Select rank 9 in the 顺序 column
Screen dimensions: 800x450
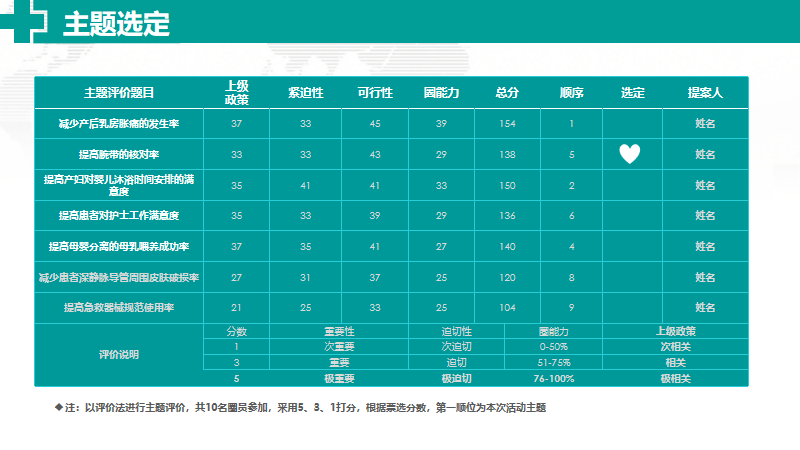coord(571,308)
